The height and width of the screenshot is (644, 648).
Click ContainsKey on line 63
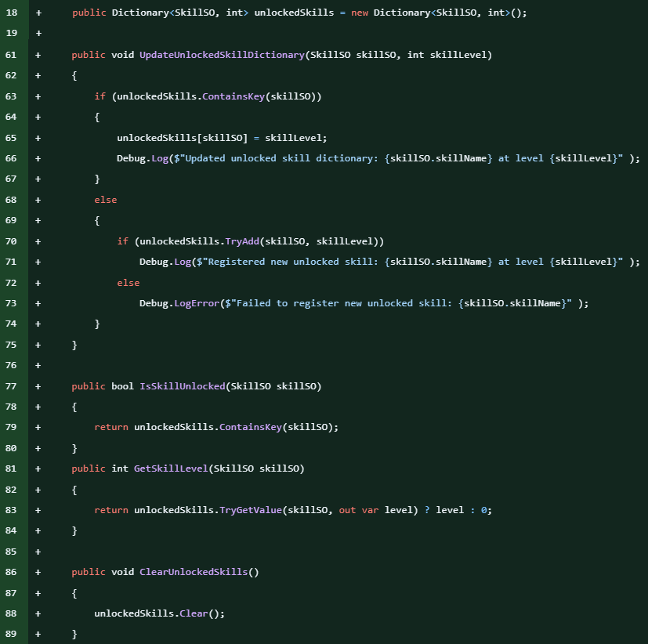(x=233, y=96)
